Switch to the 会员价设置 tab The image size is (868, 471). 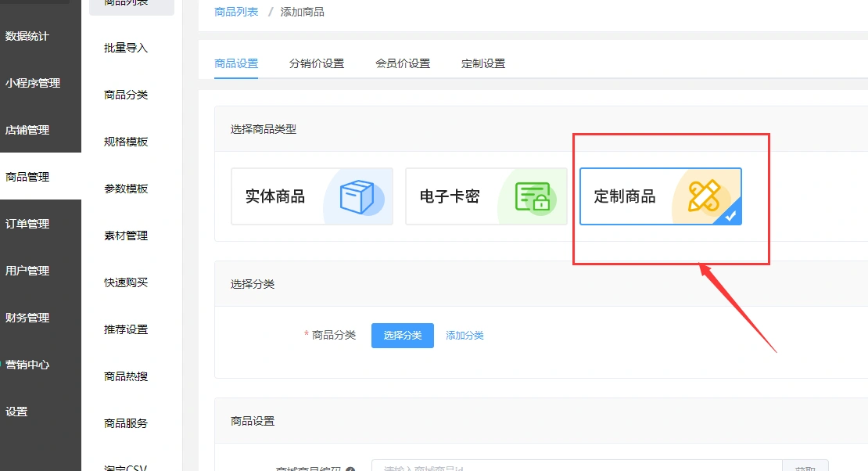click(x=403, y=63)
